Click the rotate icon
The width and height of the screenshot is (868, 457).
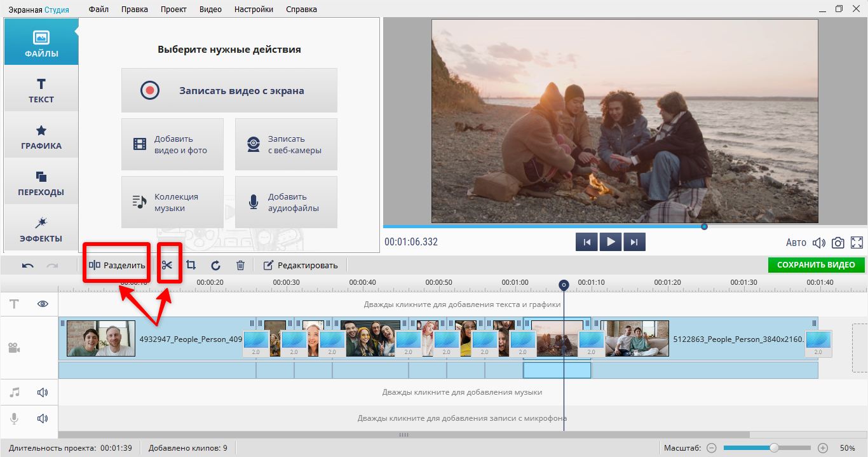(x=215, y=265)
